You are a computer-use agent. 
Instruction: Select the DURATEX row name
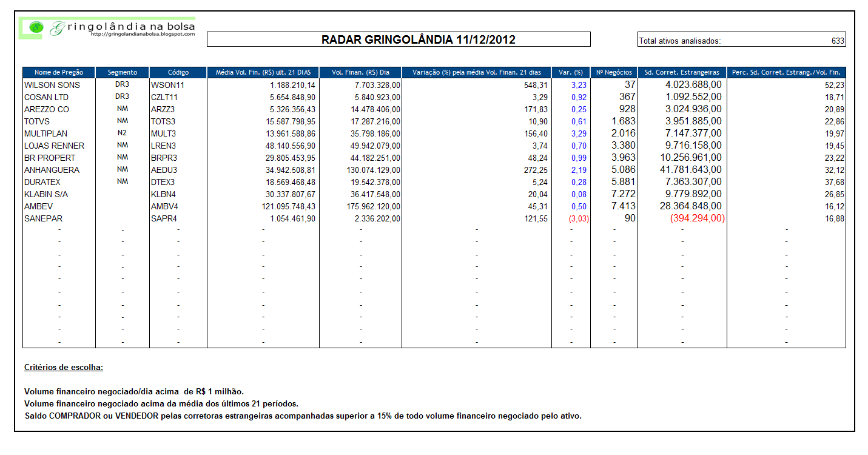point(44,182)
